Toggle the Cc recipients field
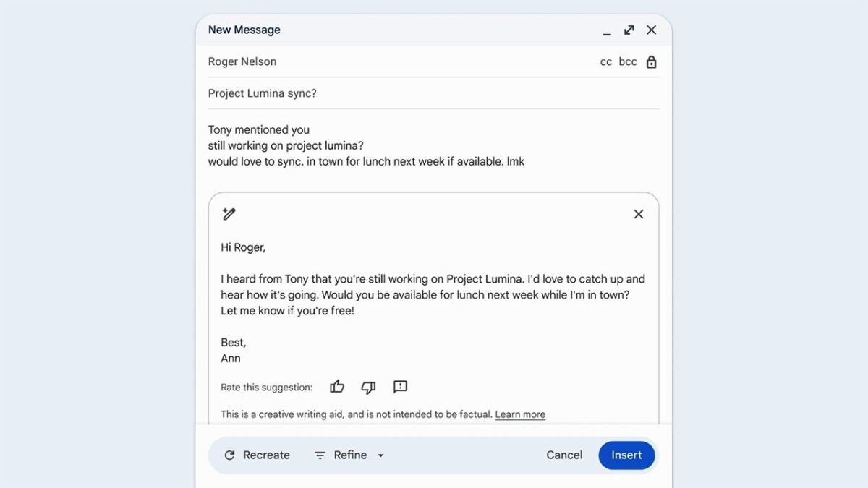 click(605, 61)
